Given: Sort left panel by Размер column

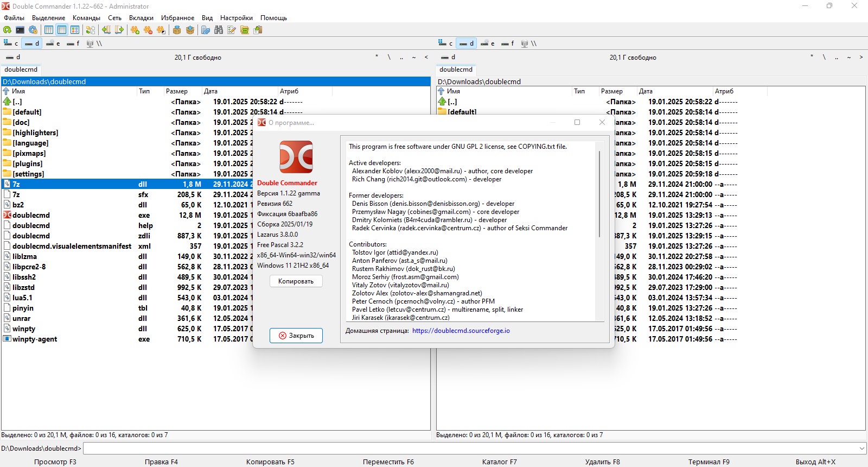Looking at the screenshot, I should [183, 91].
